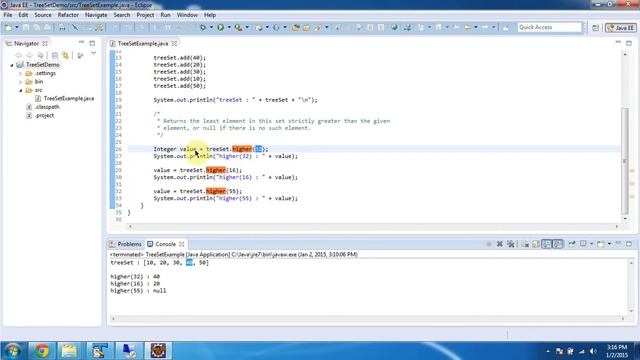
Task: Open the File menu
Action: pyautogui.click(x=8, y=15)
